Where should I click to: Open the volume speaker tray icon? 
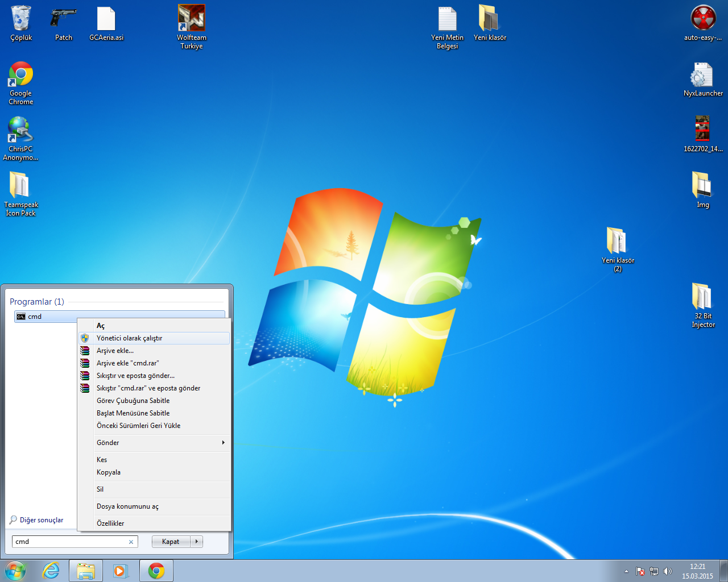click(668, 571)
